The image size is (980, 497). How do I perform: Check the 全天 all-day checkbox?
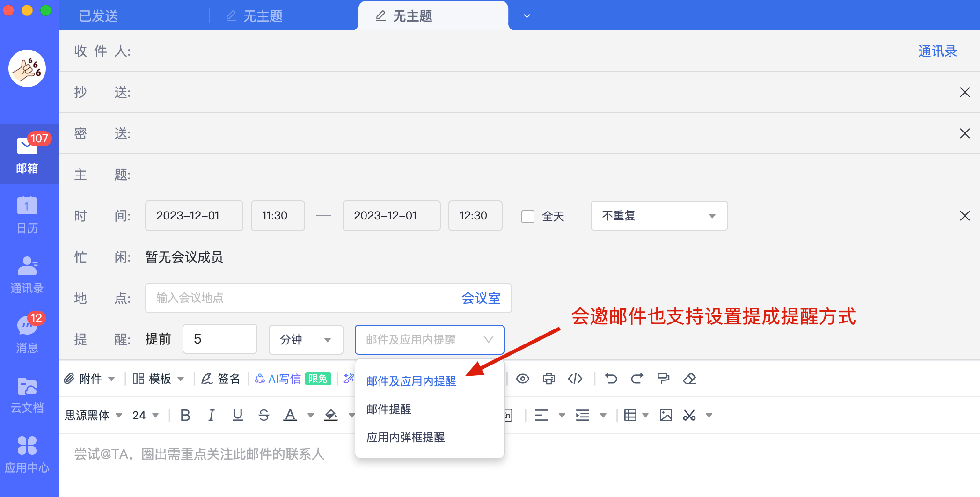coord(528,216)
